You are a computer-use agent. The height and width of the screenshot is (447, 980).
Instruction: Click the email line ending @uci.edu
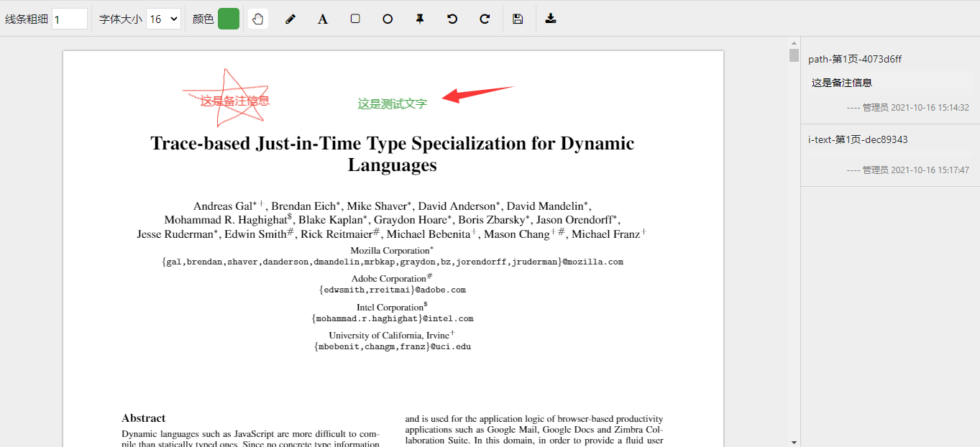pos(393,346)
